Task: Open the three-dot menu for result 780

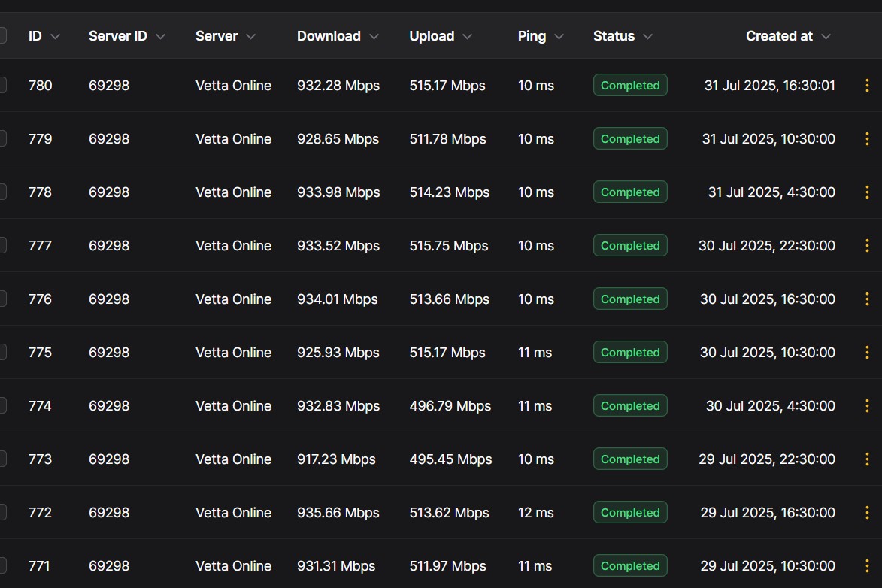Action: click(x=867, y=86)
